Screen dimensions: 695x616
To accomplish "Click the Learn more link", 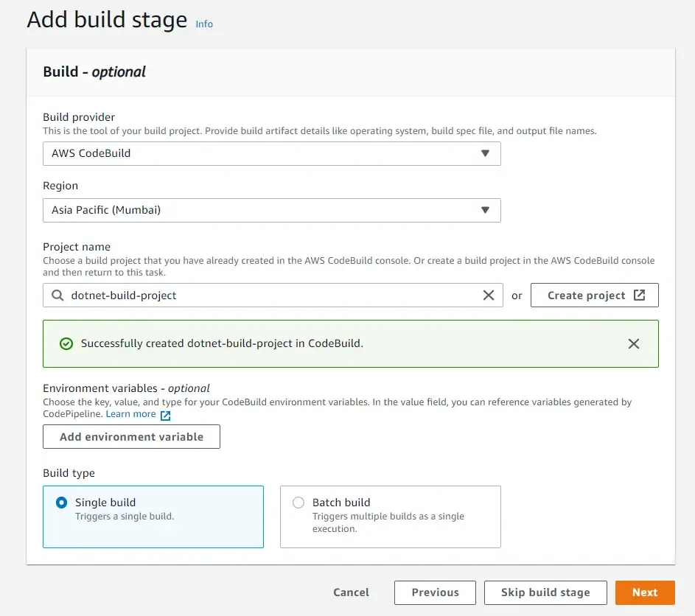I will tap(129, 414).
